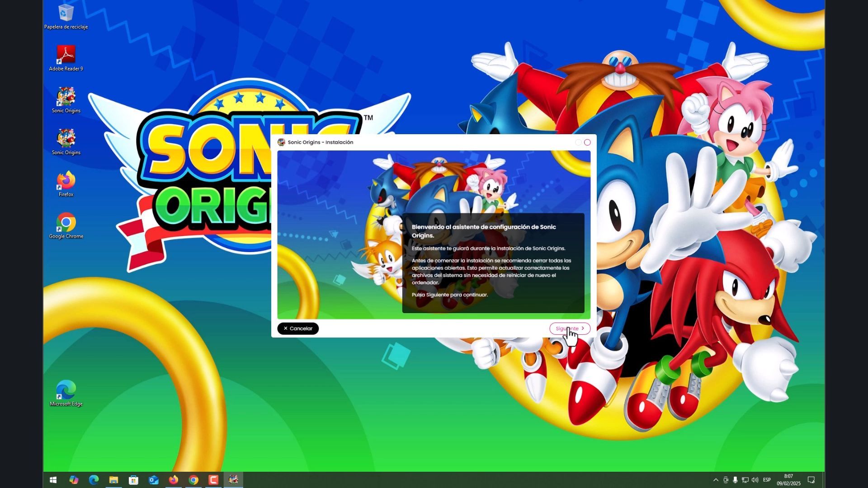Image resolution: width=868 pixels, height=488 pixels.
Task: Click the 'Sonic Origins - Instalación' window title
Action: [321, 142]
